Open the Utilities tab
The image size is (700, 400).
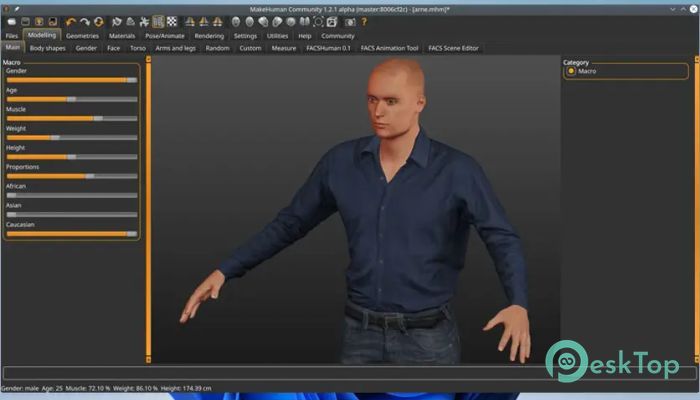tap(277, 36)
